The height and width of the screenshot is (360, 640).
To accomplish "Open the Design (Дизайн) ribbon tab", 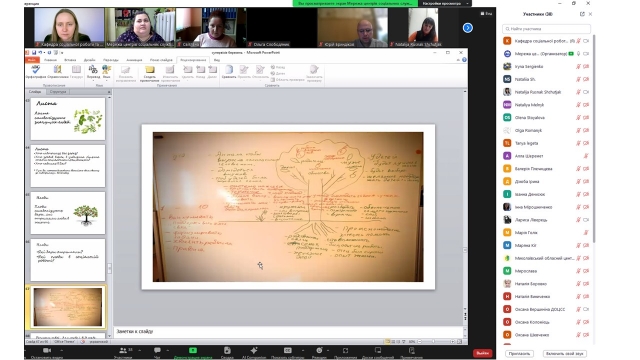I will point(89,60).
